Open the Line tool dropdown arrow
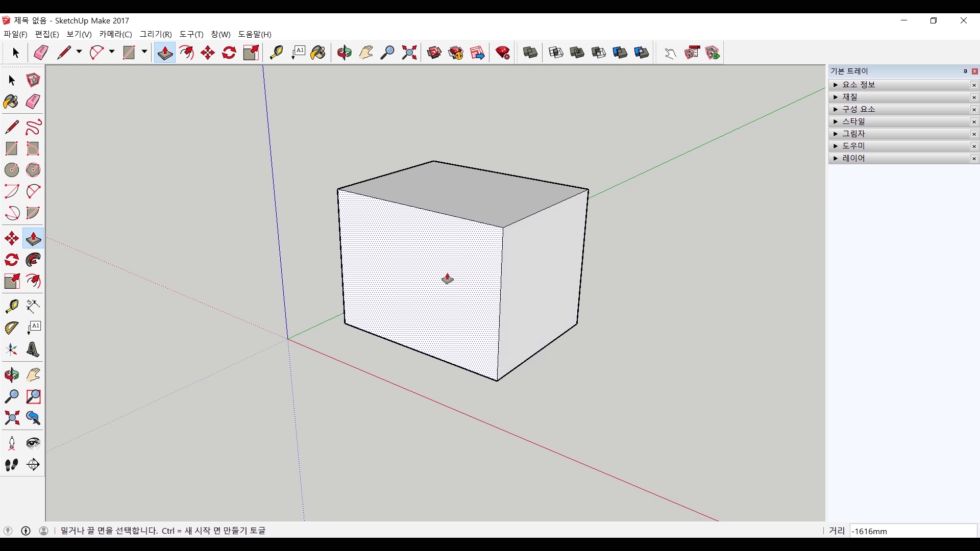Screen dimensions: 980x551 tap(79, 52)
